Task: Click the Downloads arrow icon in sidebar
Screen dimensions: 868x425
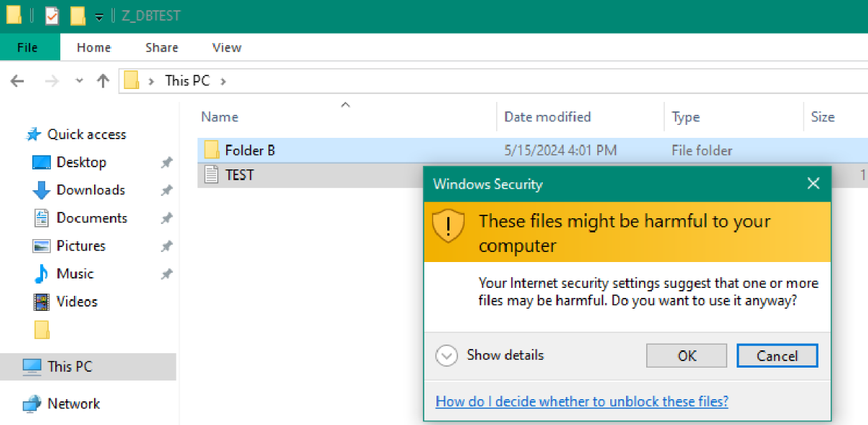Action: click(x=42, y=190)
